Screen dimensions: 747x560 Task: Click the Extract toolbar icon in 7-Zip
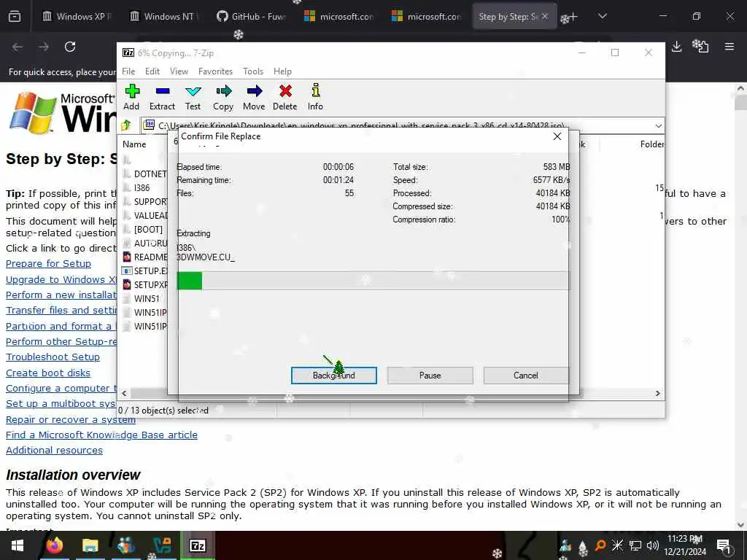[x=162, y=97]
